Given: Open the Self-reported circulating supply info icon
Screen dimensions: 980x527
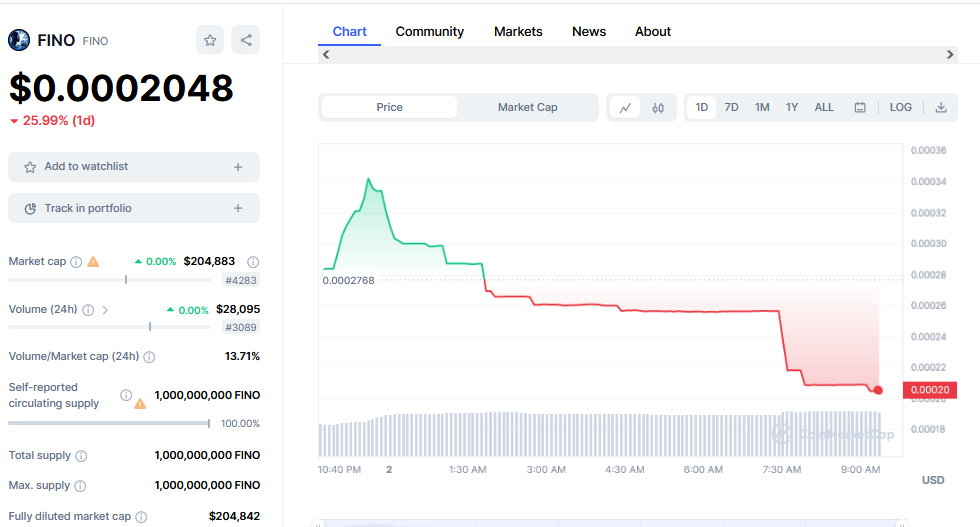Looking at the screenshot, I should tap(126, 395).
